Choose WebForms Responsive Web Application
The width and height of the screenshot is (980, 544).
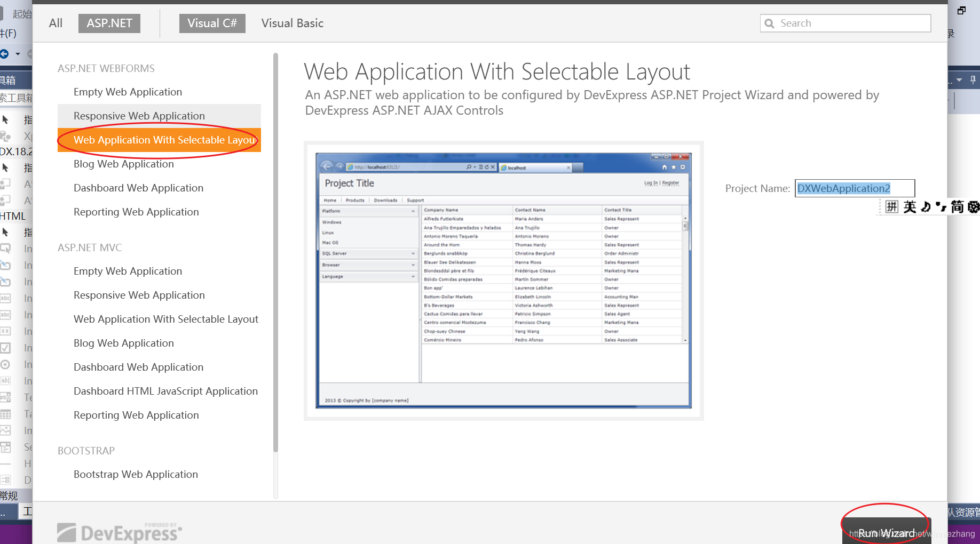click(x=159, y=116)
